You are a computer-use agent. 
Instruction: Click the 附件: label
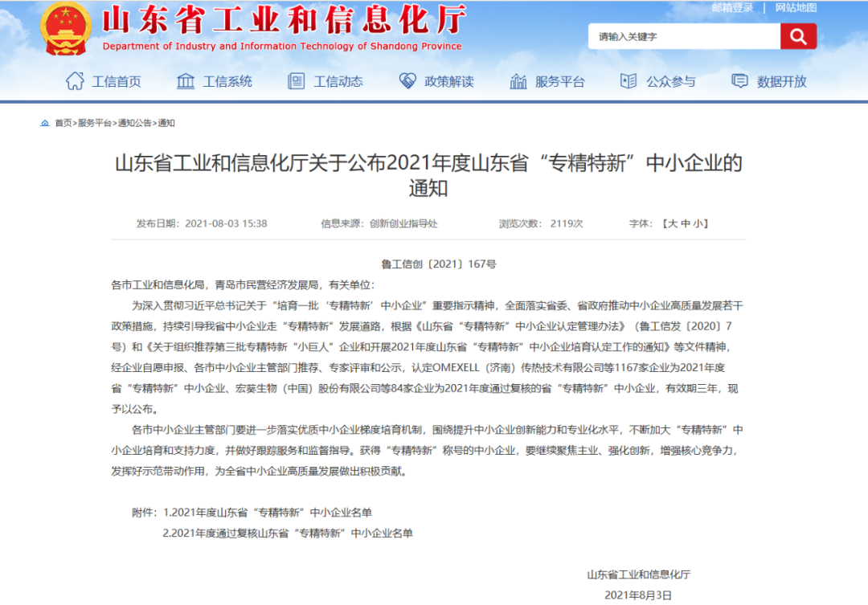(x=145, y=513)
